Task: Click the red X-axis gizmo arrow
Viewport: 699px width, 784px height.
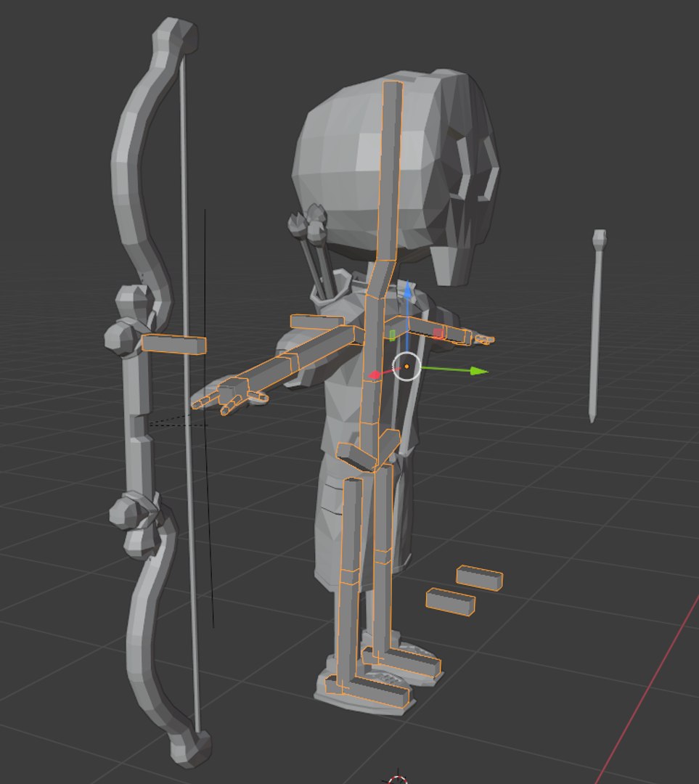Action: click(x=375, y=375)
